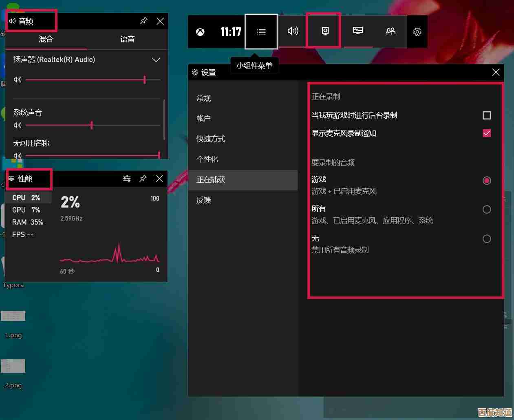Open the widget menu icon on Game Bar
514x420 pixels.
261,31
